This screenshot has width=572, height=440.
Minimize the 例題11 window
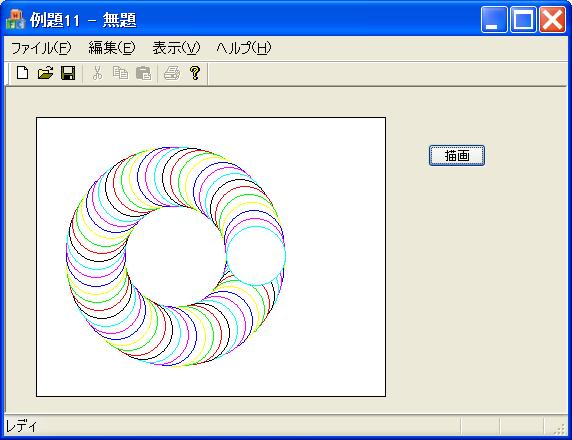click(494, 19)
